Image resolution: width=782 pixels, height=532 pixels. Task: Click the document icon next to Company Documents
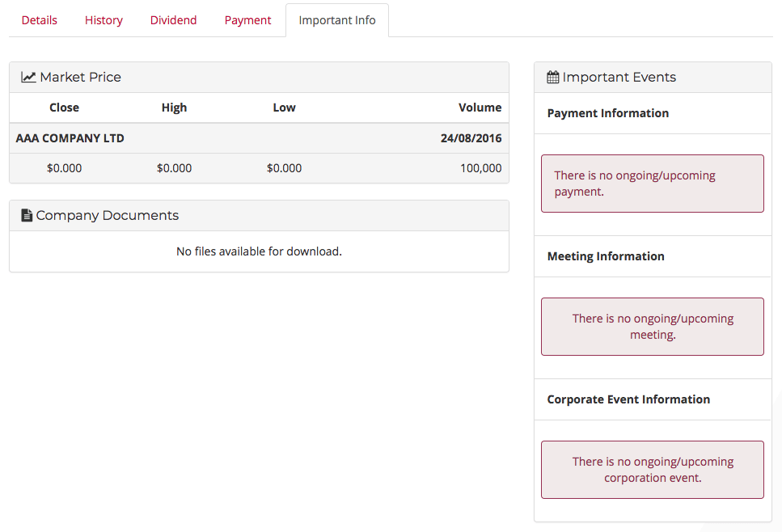[x=25, y=215]
